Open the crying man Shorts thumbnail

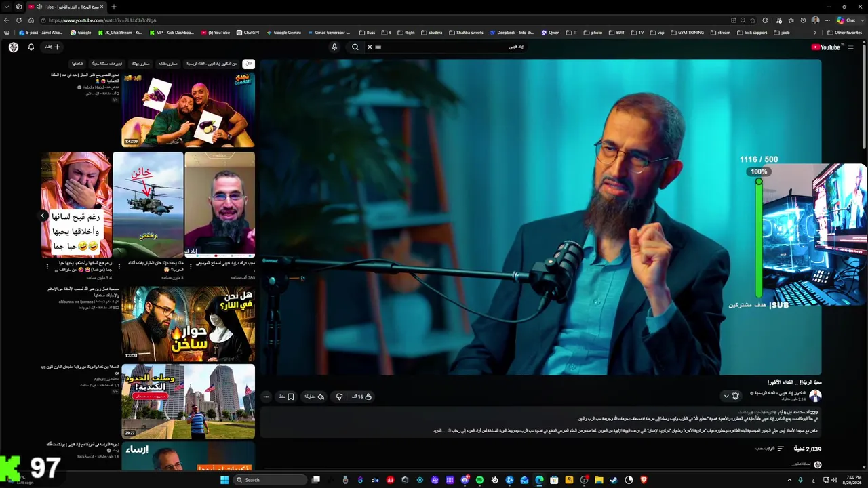tap(76, 205)
